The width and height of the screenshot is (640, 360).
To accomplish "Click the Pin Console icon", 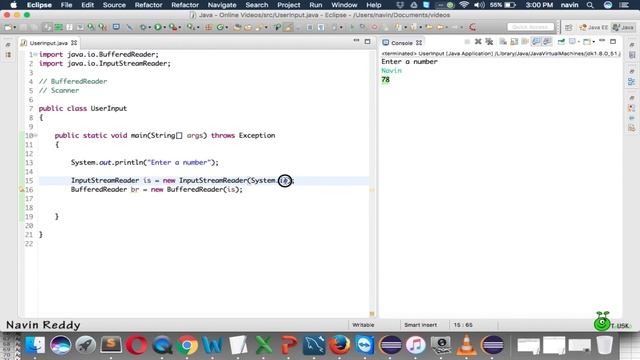I will click(561, 42).
